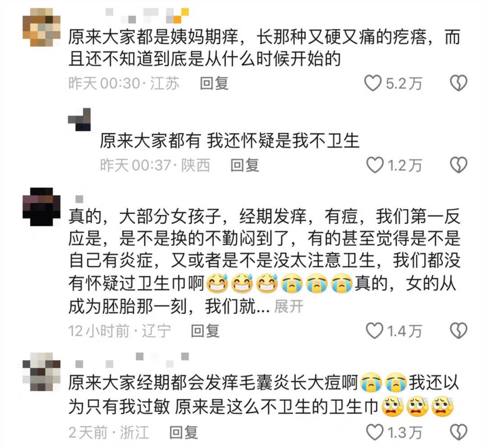Open the Liaoning commenter's dark avatar

click(41, 207)
